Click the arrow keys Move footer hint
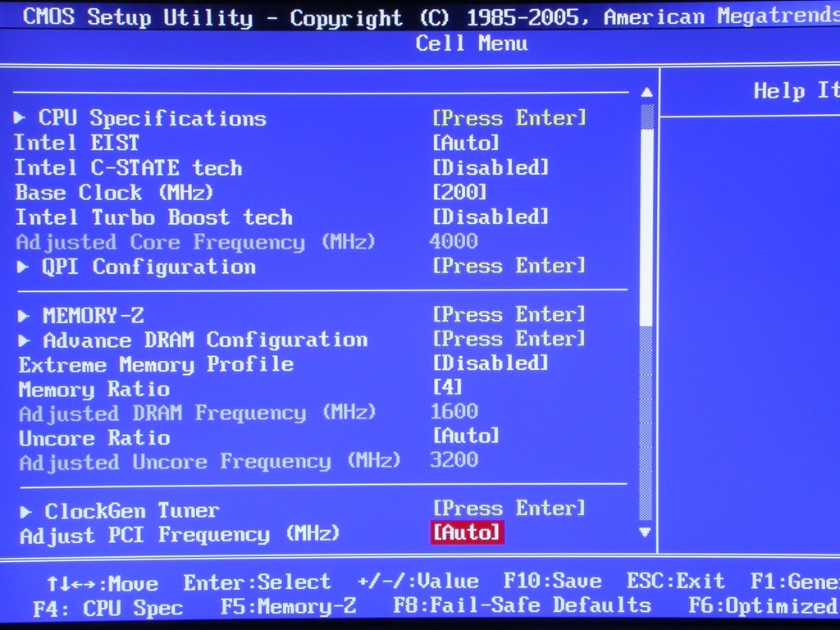840x630 pixels. click(103, 583)
